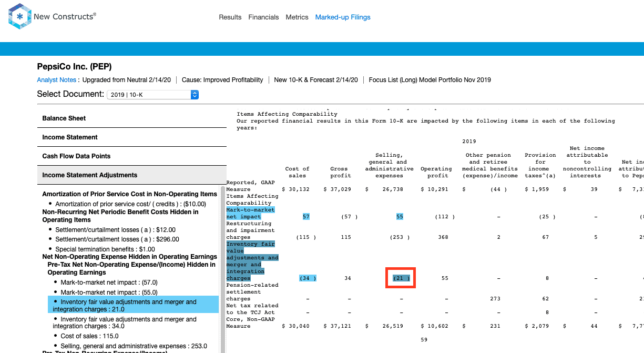
Task: Collapse the Income Statement Adjustments section
Action: pyautogui.click(x=132, y=175)
